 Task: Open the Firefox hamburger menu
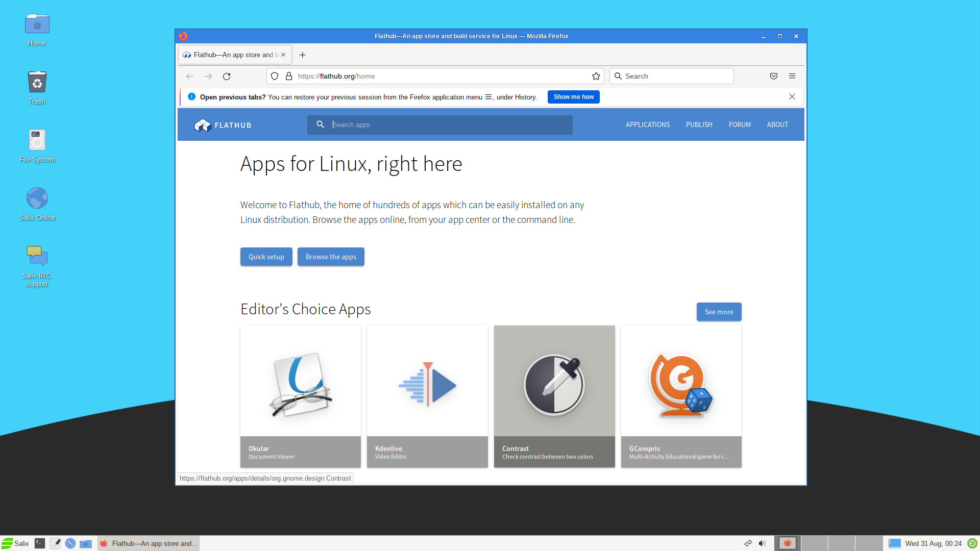click(x=792, y=77)
